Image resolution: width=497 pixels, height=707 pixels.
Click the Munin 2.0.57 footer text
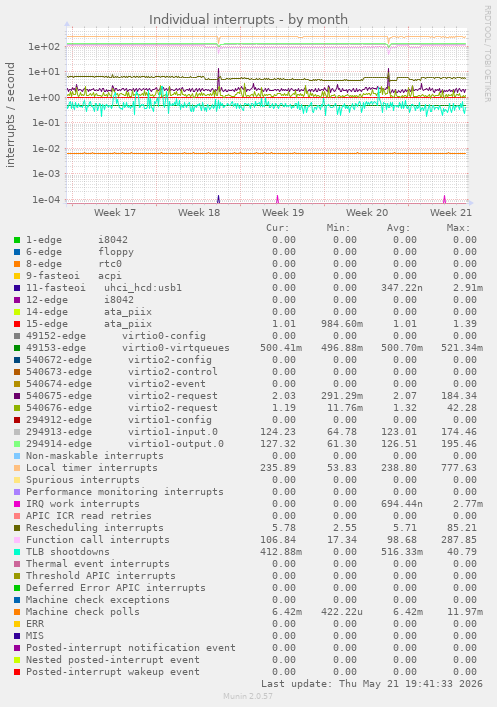coord(248,696)
